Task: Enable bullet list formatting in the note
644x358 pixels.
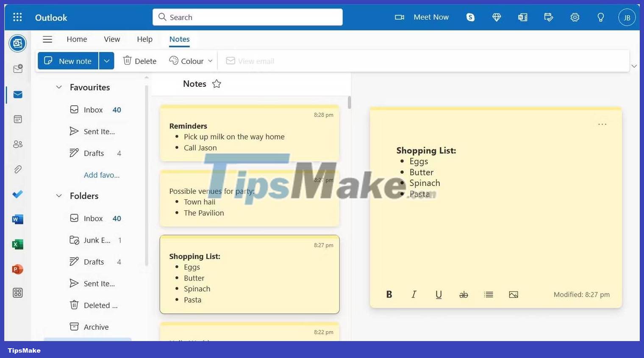Action: (489, 294)
